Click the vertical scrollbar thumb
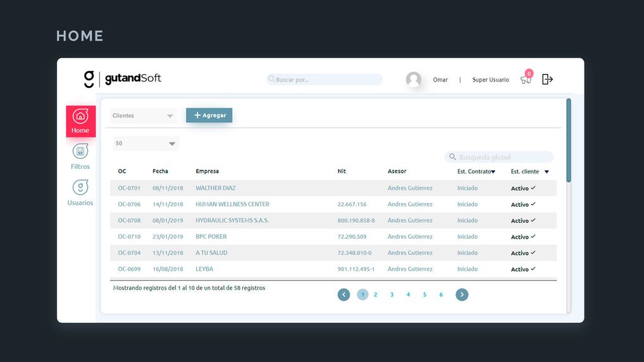Image resolution: width=644 pixels, height=362 pixels. click(569, 140)
